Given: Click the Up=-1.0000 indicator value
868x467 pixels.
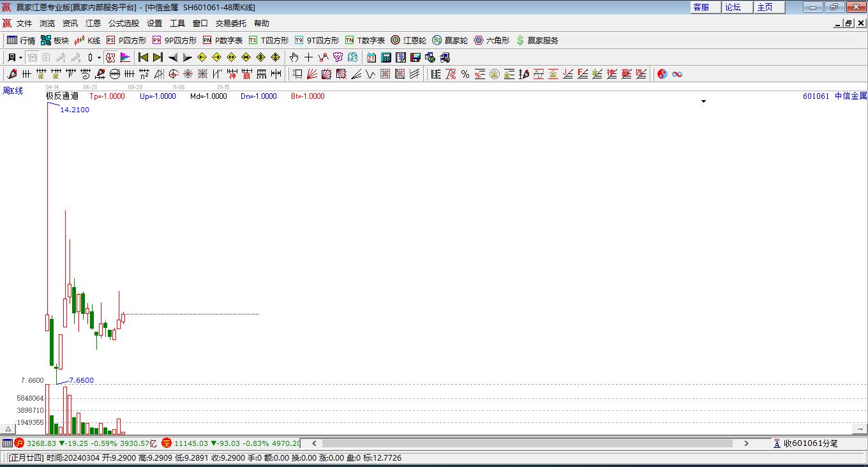Looking at the screenshot, I should pyautogui.click(x=158, y=96).
